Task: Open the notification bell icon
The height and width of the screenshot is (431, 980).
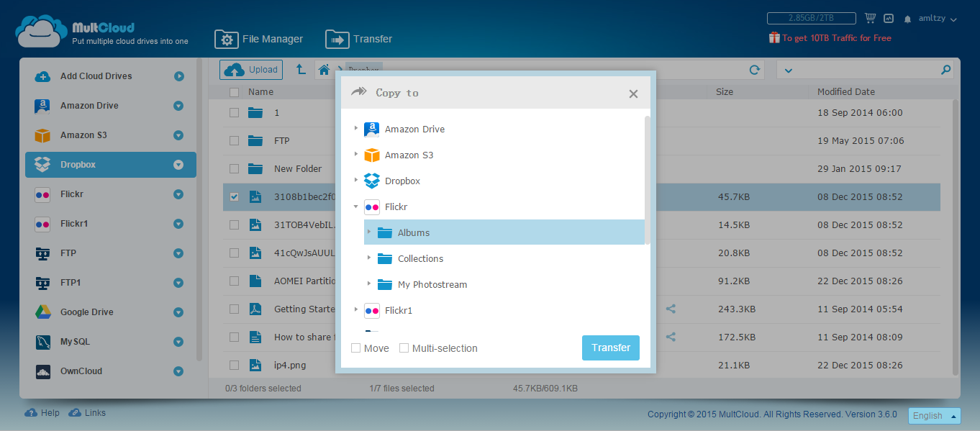Action: coord(908,19)
